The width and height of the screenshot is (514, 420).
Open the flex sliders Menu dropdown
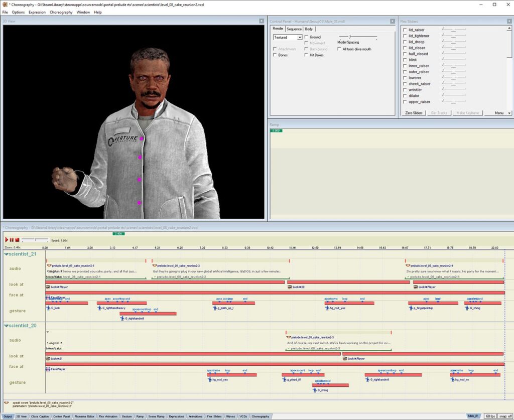[x=502, y=113]
